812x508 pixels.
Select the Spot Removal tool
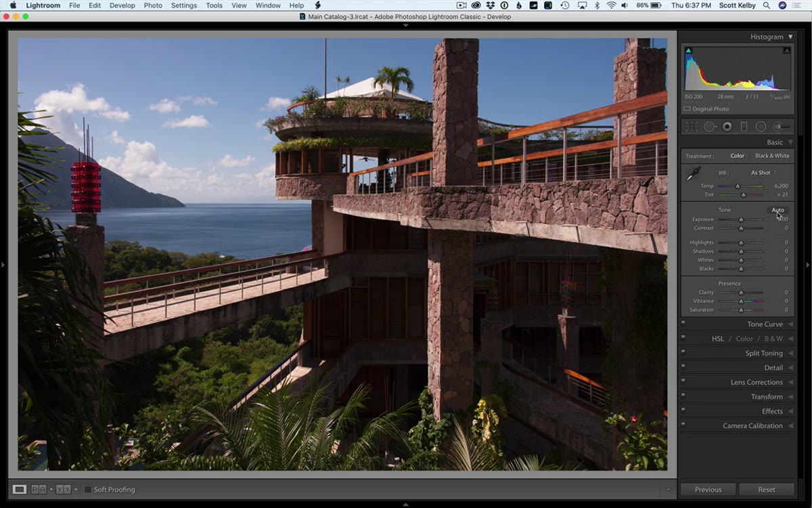coord(709,127)
